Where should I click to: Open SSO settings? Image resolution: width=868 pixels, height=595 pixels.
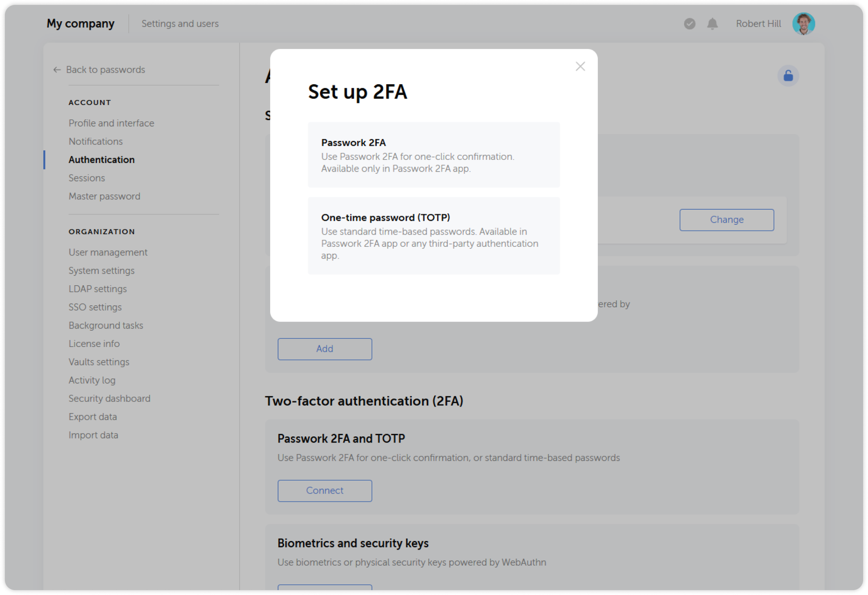click(95, 307)
